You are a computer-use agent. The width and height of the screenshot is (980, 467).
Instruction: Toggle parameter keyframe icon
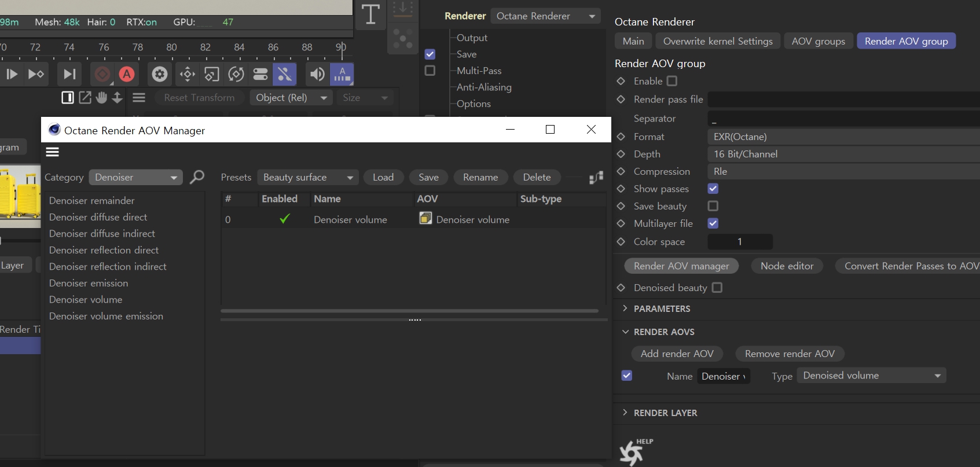(260, 74)
